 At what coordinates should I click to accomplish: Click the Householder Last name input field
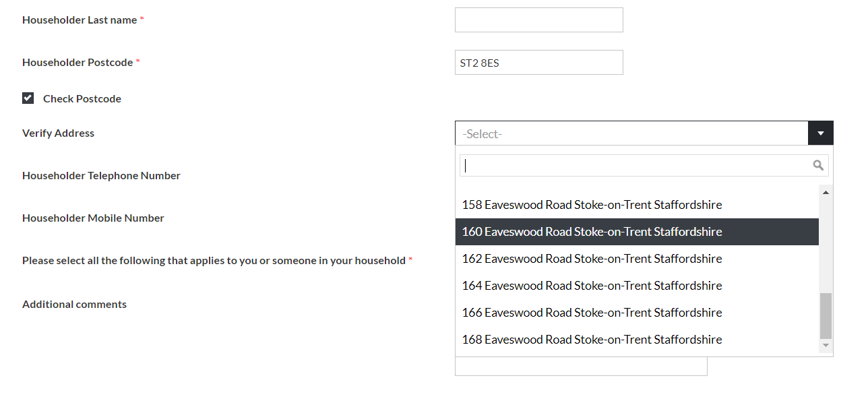[x=538, y=20]
